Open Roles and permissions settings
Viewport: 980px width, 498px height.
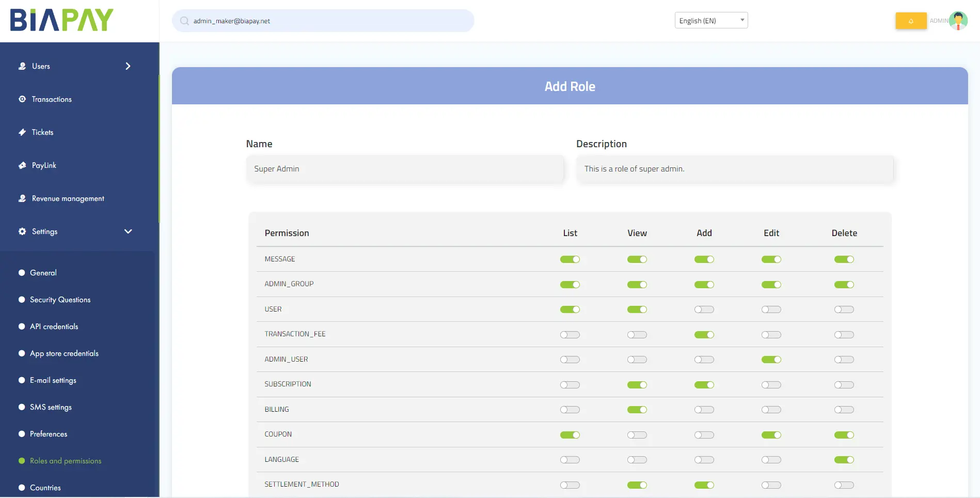click(x=66, y=461)
